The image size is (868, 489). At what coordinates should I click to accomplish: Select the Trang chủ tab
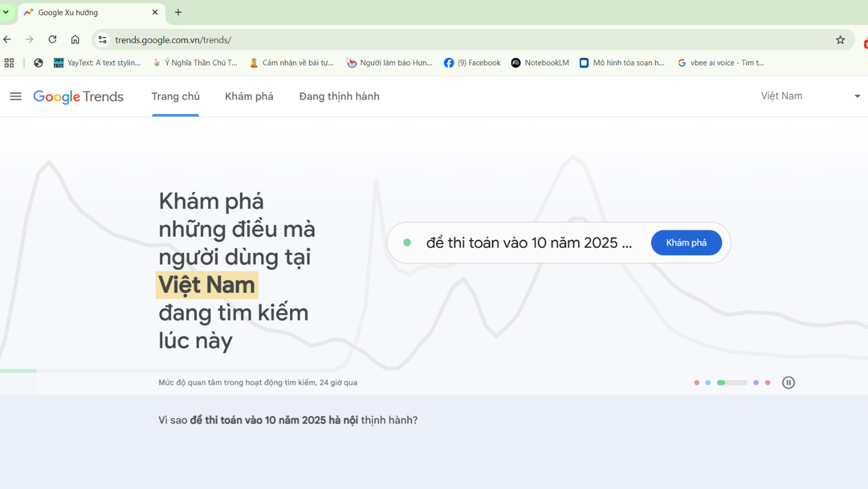(175, 96)
